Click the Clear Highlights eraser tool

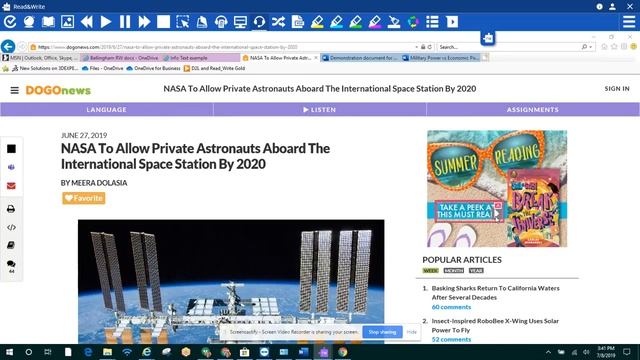click(x=394, y=22)
